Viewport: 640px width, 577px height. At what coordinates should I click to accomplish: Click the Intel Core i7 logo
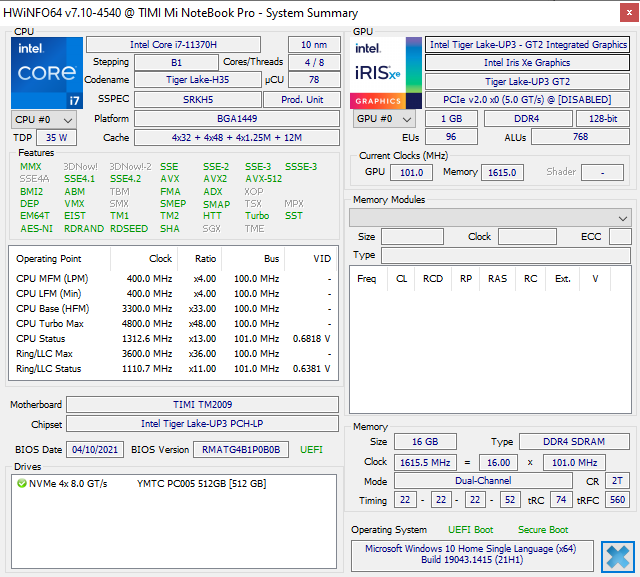tap(47, 73)
